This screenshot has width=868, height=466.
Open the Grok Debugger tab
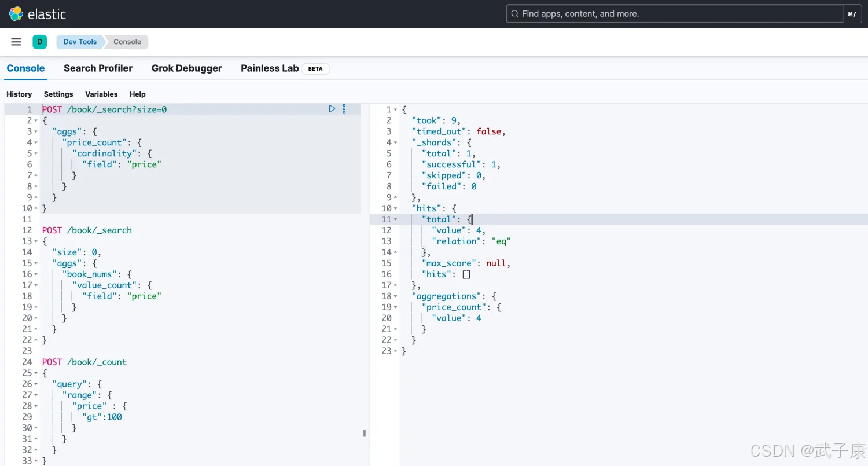click(x=186, y=68)
